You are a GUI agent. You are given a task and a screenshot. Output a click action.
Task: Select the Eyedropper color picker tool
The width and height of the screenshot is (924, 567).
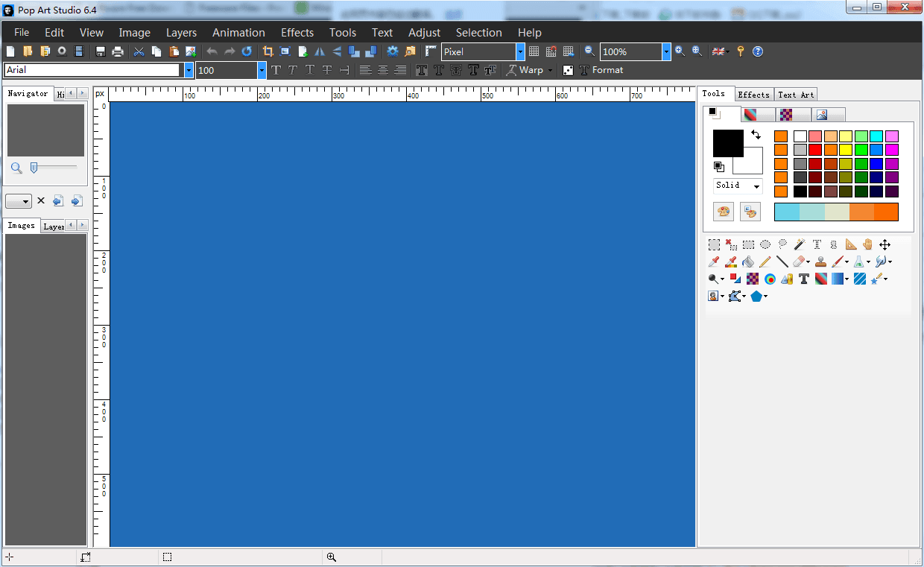pos(714,262)
